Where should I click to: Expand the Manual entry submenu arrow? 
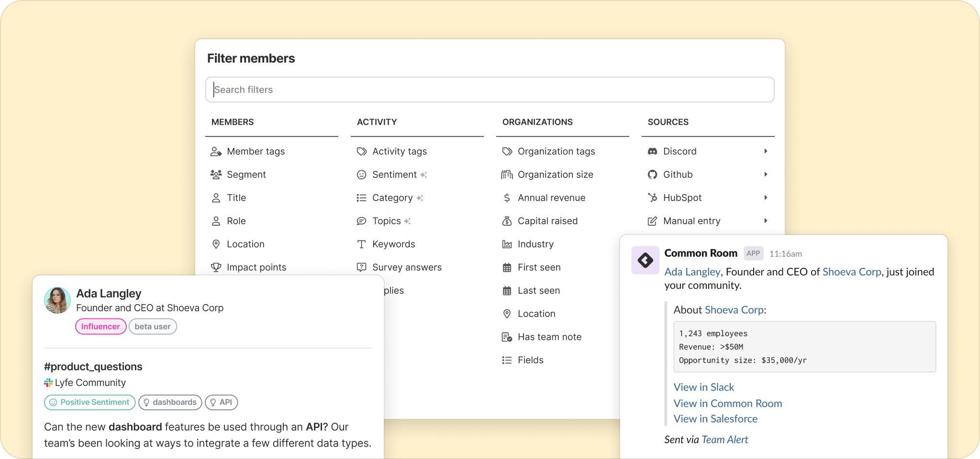coord(766,220)
